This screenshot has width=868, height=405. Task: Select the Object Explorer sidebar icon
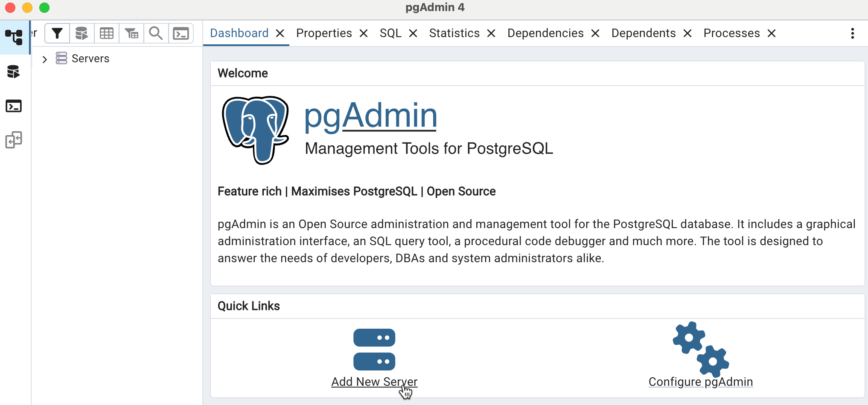[x=15, y=38]
